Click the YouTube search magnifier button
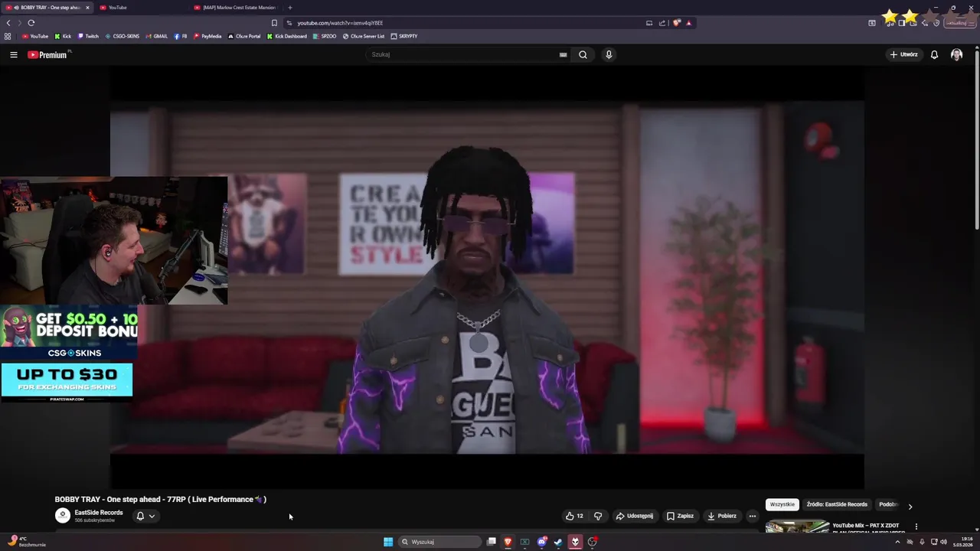The image size is (980, 551). (x=583, y=54)
